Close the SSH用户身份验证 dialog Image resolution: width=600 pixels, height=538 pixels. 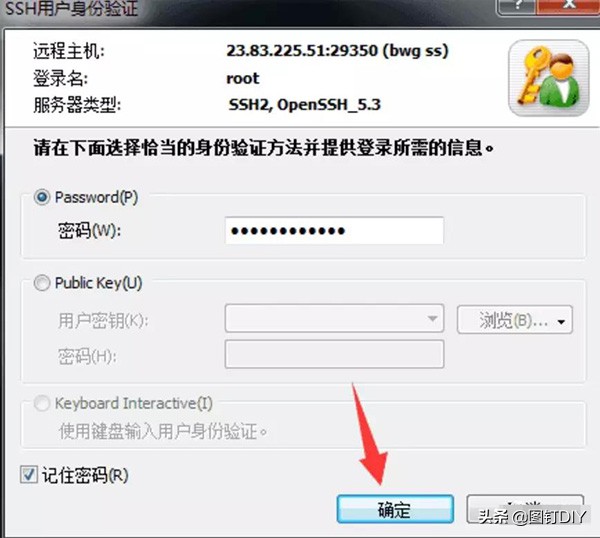(x=569, y=5)
